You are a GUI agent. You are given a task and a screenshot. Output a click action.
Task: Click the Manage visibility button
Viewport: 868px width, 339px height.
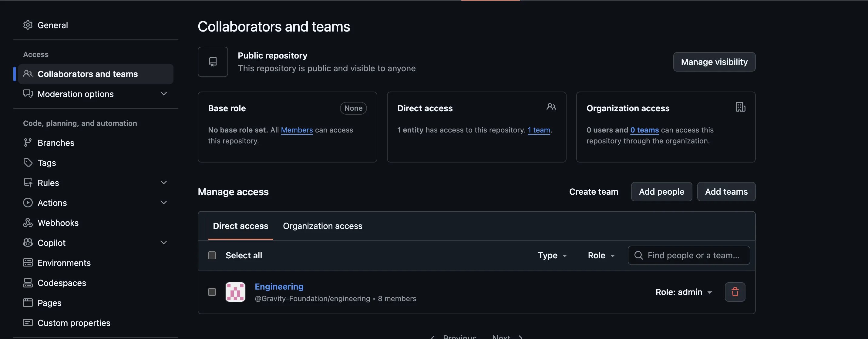click(714, 62)
